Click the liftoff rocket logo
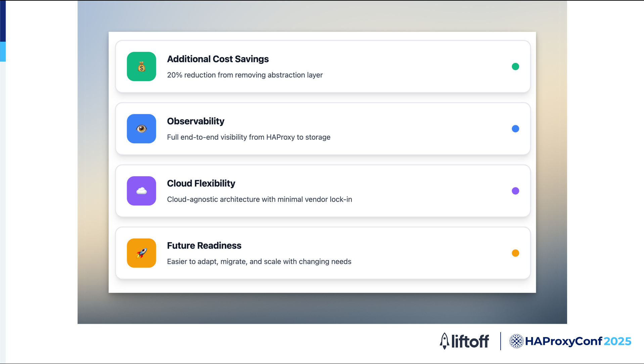The image size is (644, 364). click(x=445, y=341)
